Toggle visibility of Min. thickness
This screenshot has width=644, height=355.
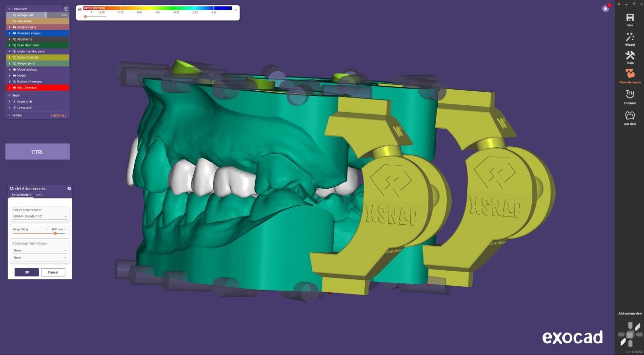[x=14, y=88]
